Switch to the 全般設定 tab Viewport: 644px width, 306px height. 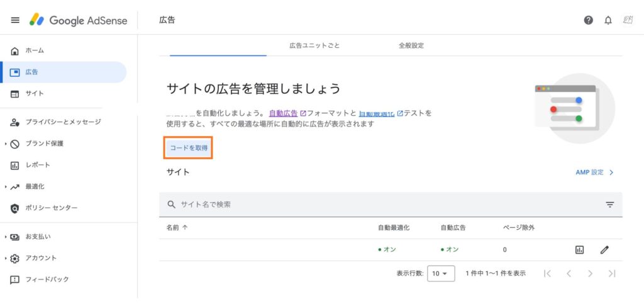pos(411,46)
